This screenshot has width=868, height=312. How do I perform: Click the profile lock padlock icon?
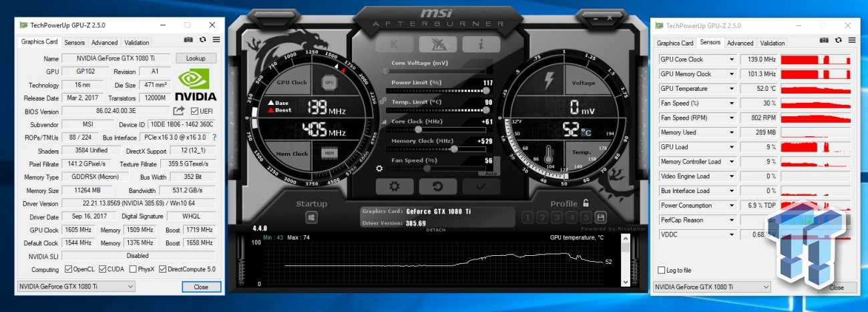(586, 203)
